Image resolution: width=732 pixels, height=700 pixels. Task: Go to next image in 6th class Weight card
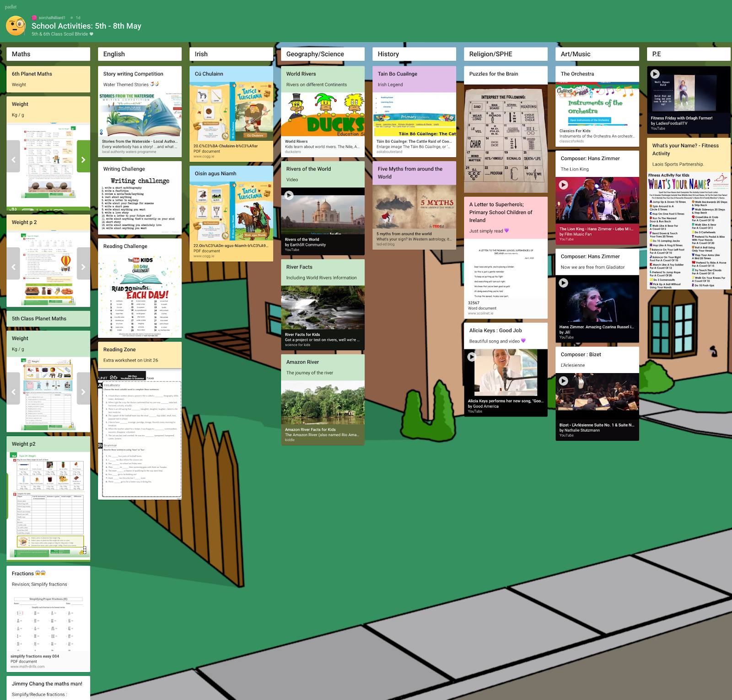[x=83, y=160]
